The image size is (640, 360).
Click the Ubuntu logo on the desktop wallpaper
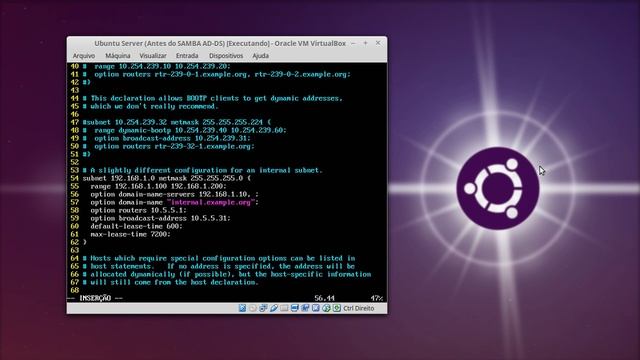[498, 188]
